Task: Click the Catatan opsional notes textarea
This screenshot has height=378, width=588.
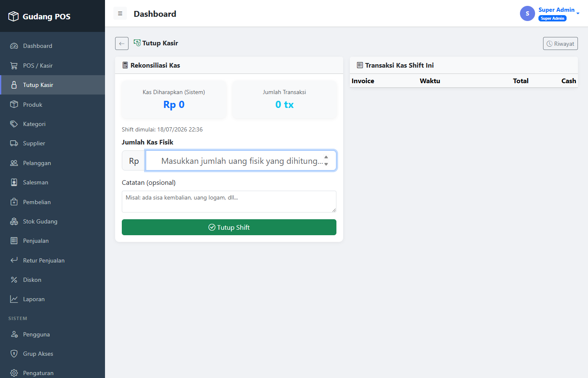Action: [x=229, y=202]
